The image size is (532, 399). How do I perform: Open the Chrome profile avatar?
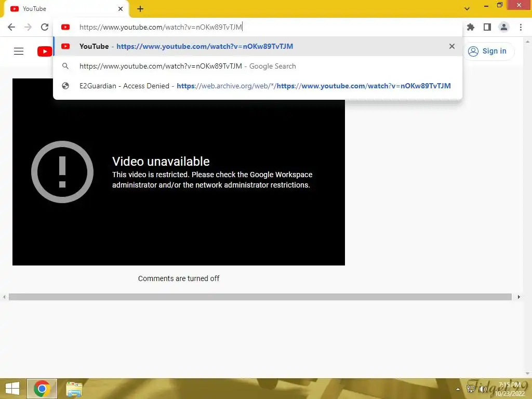point(504,27)
